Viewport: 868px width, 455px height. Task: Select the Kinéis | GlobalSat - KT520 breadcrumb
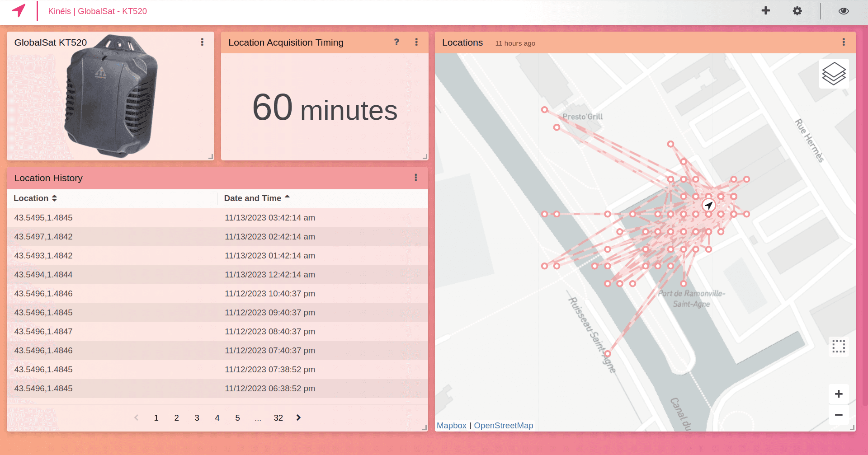tap(98, 11)
